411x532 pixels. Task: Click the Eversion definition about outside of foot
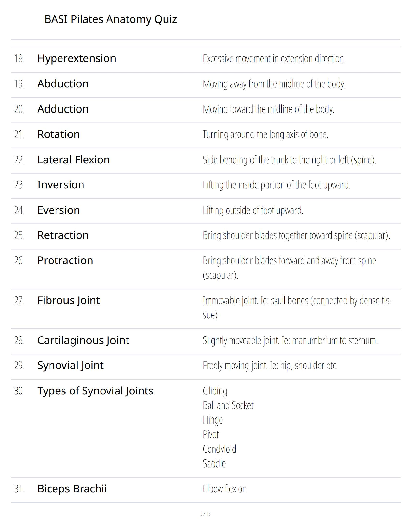(253, 210)
